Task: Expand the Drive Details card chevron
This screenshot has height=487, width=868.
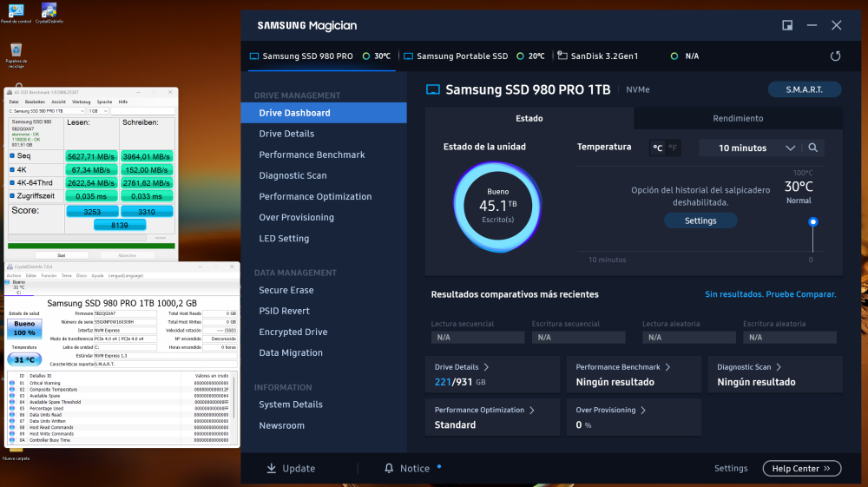Action: click(x=486, y=367)
